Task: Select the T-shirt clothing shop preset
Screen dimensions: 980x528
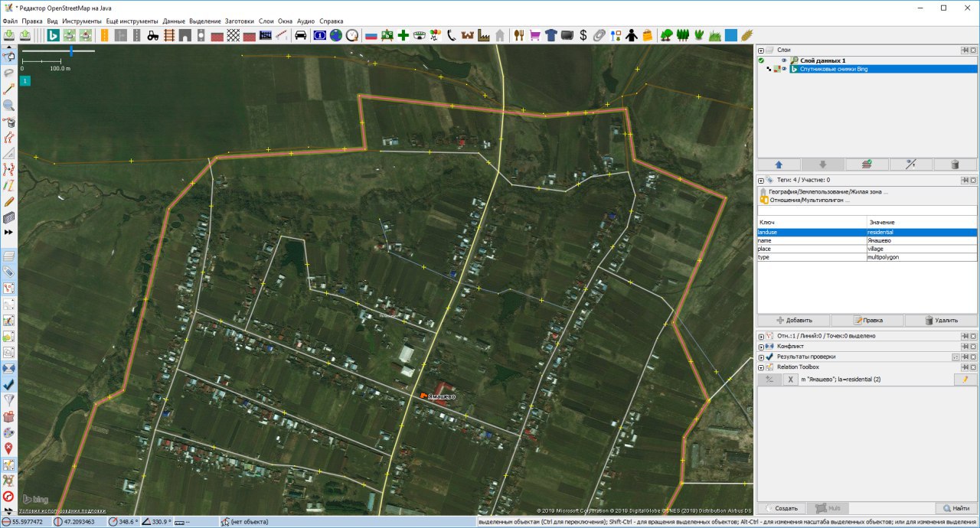Action: point(551,35)
